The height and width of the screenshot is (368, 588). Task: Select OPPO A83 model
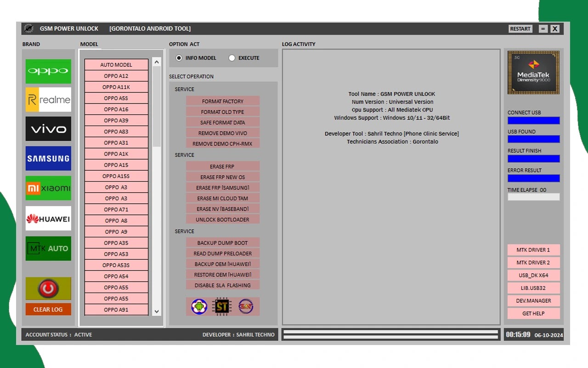116,132
